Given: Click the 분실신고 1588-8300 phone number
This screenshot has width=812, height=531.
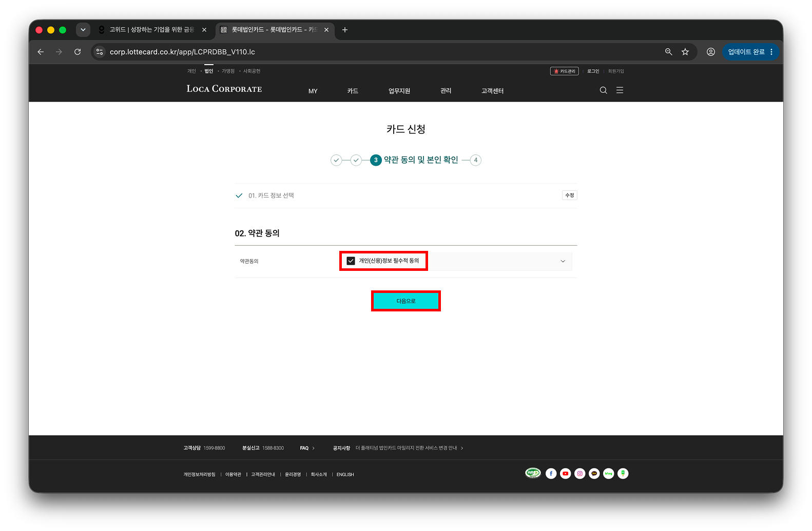Looking at the screenshot, I should [x=263, y=448].
